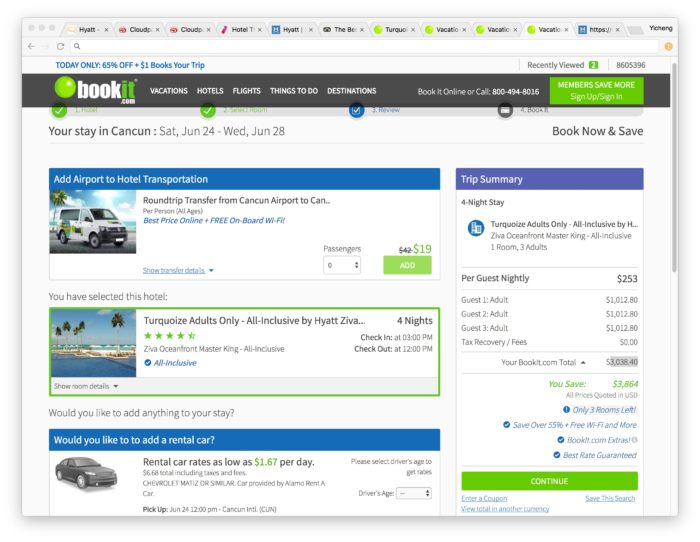Close the Turquoi tab
Image resolution: width=700 pixels, height=542 pixels.
tap(413, 30)
